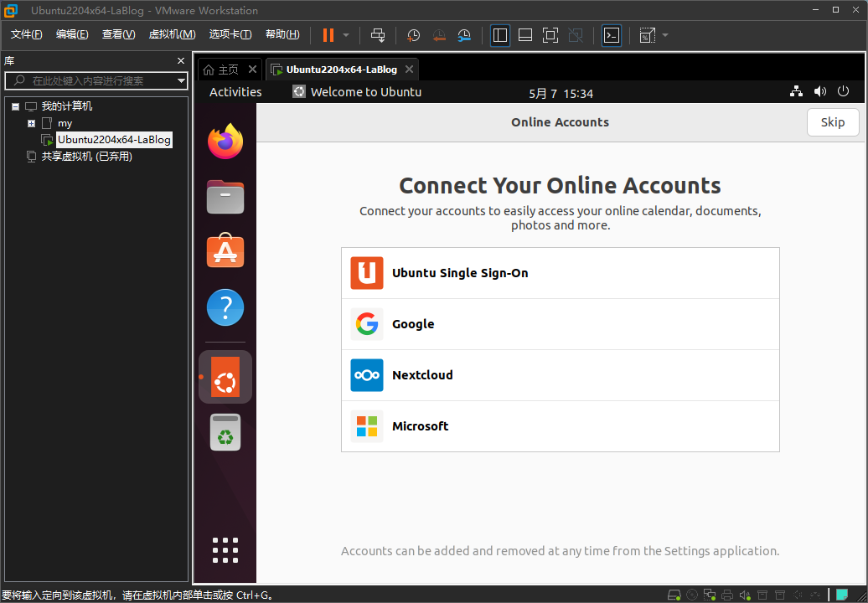Click the VMware Workstation logo in title bar
868x603 pixels.
[x=11, y=11]
